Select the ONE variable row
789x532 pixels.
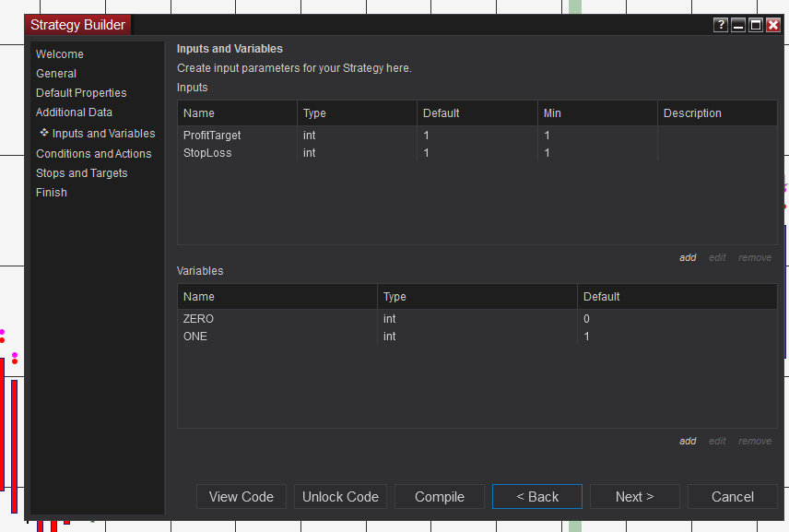477,337
